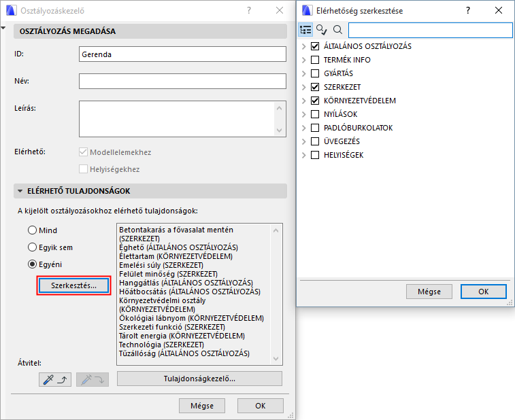
Task: Check the ÜVEGEZÉS checkbox
Action: pos(315,141)
